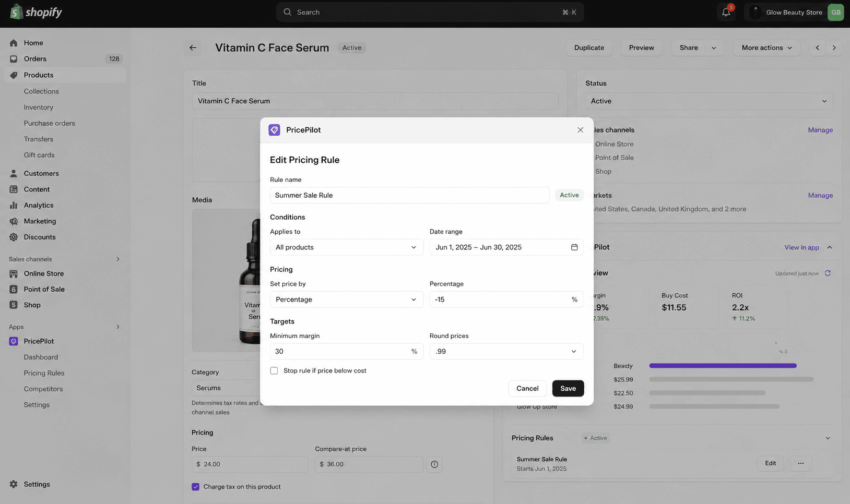
Task: Save the pricing rule
Action: tap(568, 388)
